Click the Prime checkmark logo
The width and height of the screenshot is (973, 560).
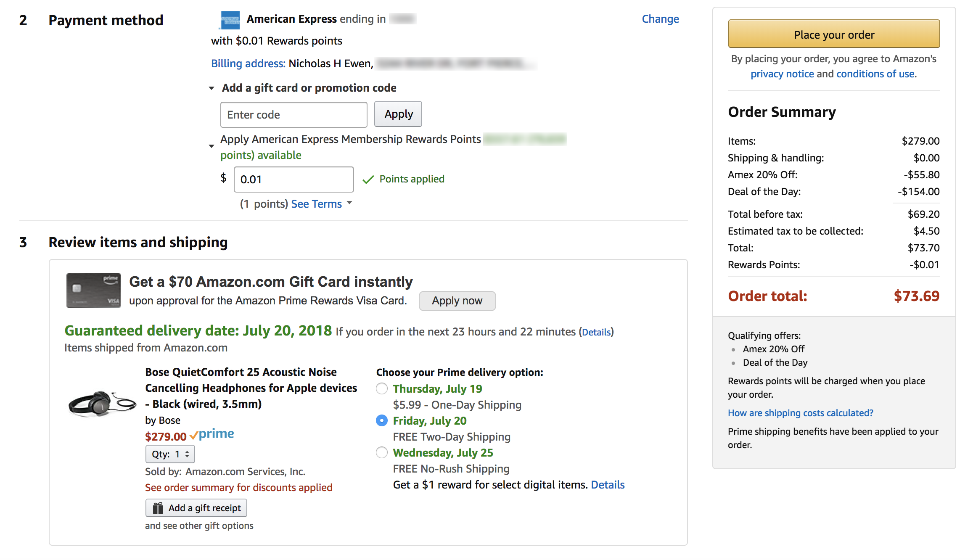pyautogui.click(x=212, y=434)
